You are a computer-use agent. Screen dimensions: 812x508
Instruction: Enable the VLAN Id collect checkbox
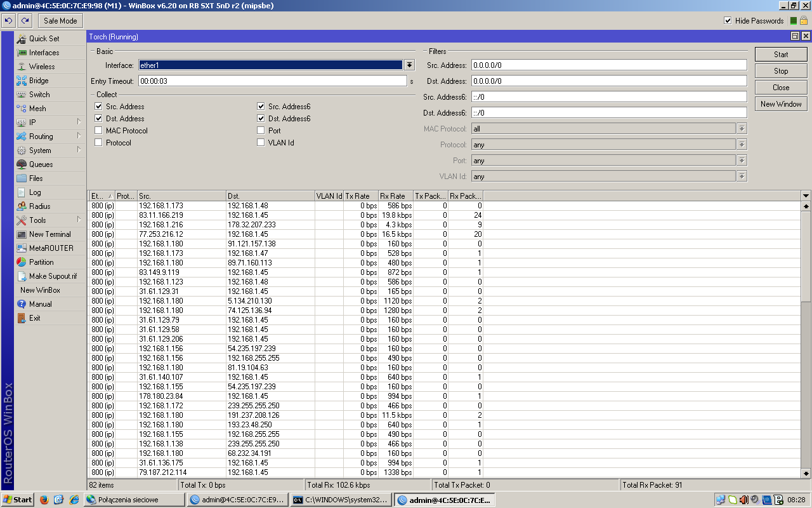261,143
